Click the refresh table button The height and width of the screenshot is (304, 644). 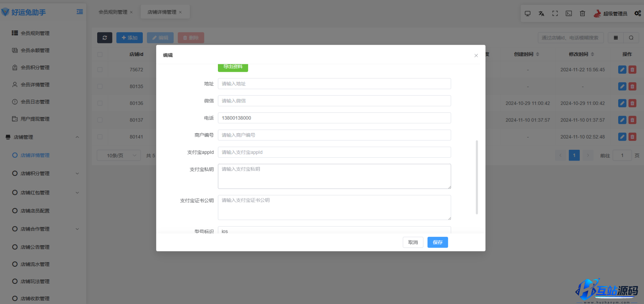click(x=105, y=38)
